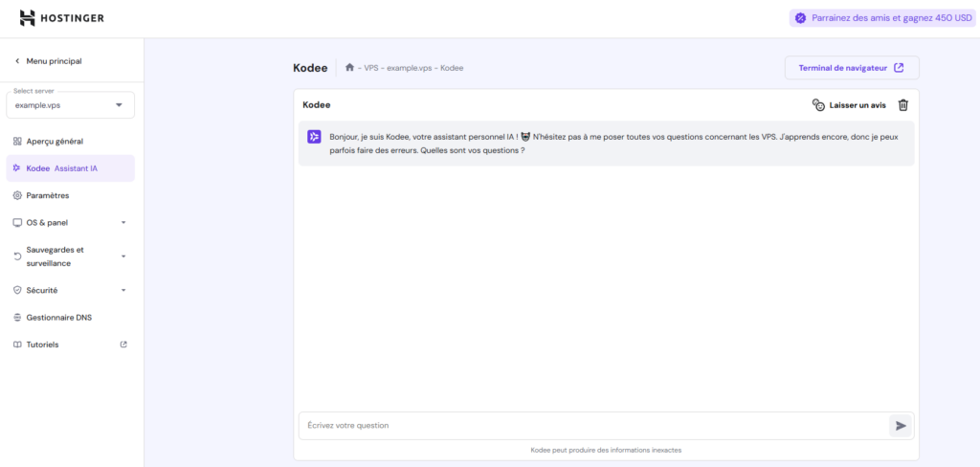Click the Kodee avatar in the greeting message

click(314, 137)
